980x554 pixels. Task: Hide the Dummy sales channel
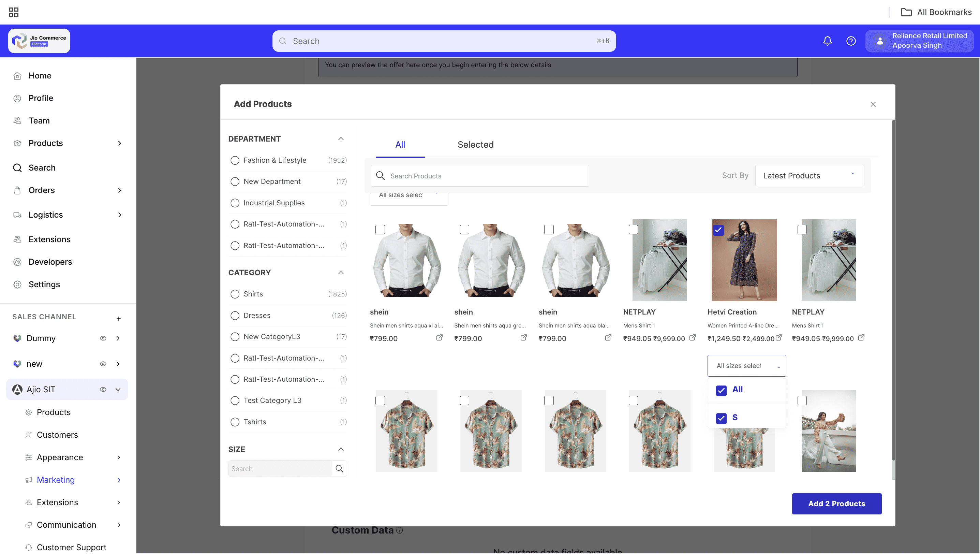click(x=103, y=338)
